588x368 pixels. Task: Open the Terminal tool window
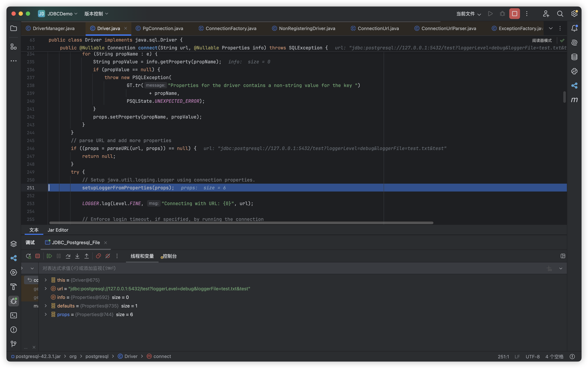14,315
